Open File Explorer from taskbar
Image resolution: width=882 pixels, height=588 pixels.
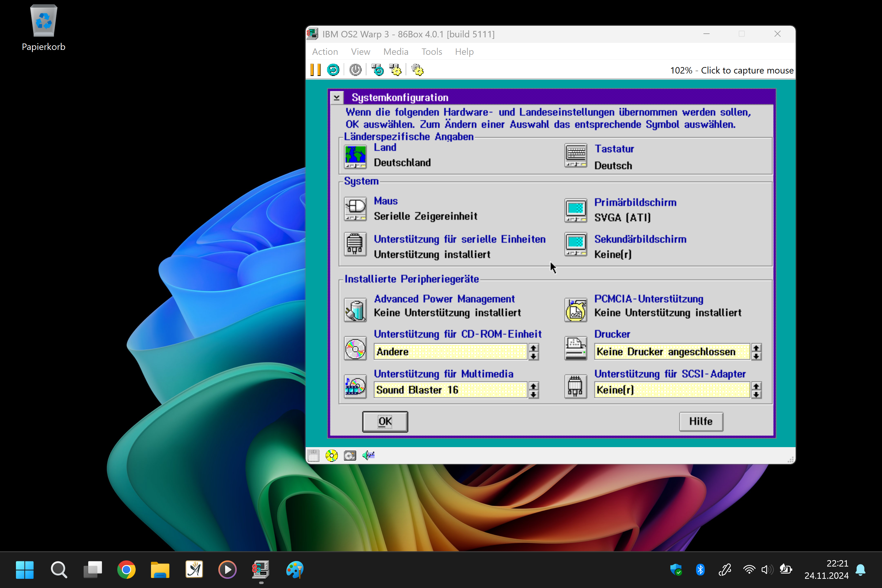click(x=160, y=570)
